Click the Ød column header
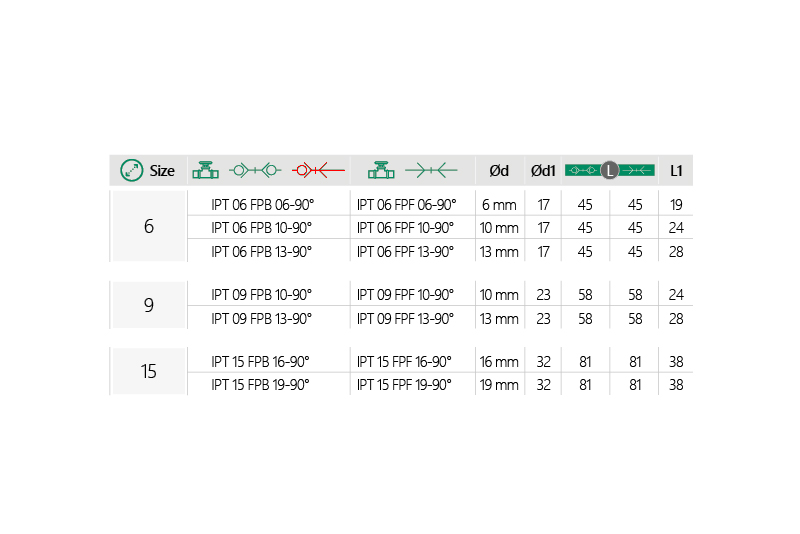The height and width of the screenshot is (534, 800). tap(499, 170)
